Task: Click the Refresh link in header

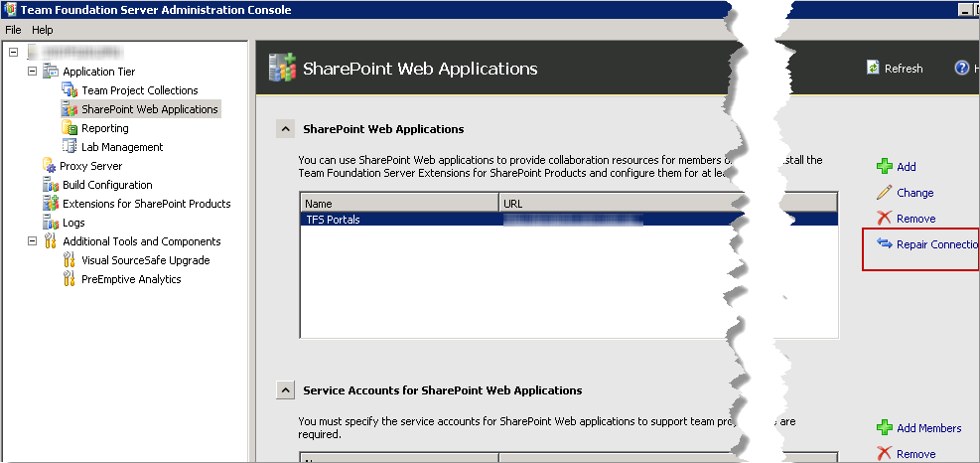Action: pos(904,69)
